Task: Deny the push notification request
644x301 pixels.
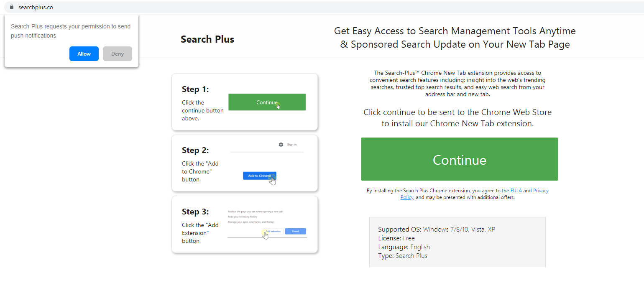Action: [x=118, y=54]
